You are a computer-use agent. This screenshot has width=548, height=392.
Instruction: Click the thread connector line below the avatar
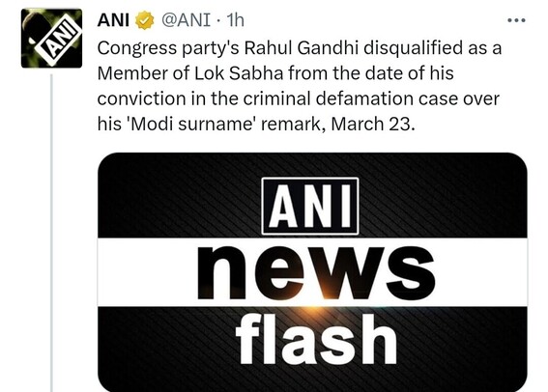[x=51, y=233]
